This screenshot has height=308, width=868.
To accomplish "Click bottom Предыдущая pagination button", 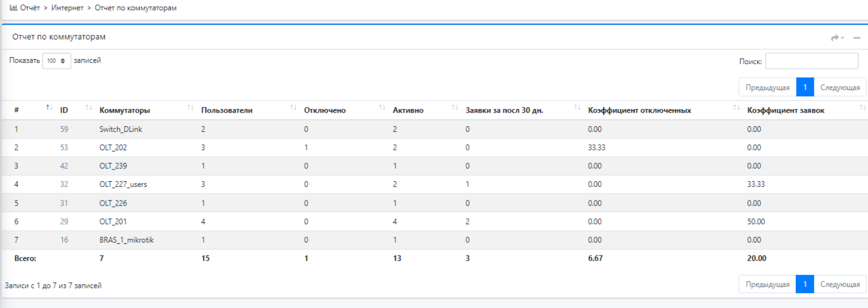I will click(x=768, y=284).
